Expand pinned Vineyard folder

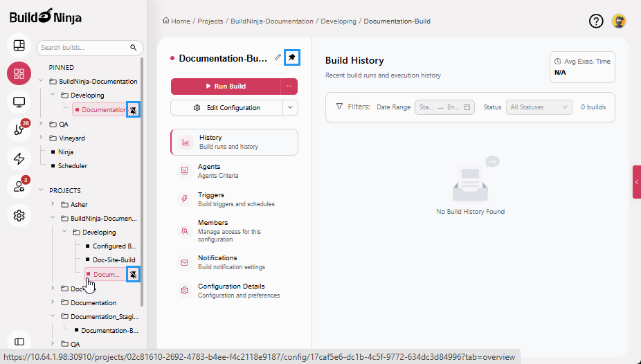tap(41, 137)
